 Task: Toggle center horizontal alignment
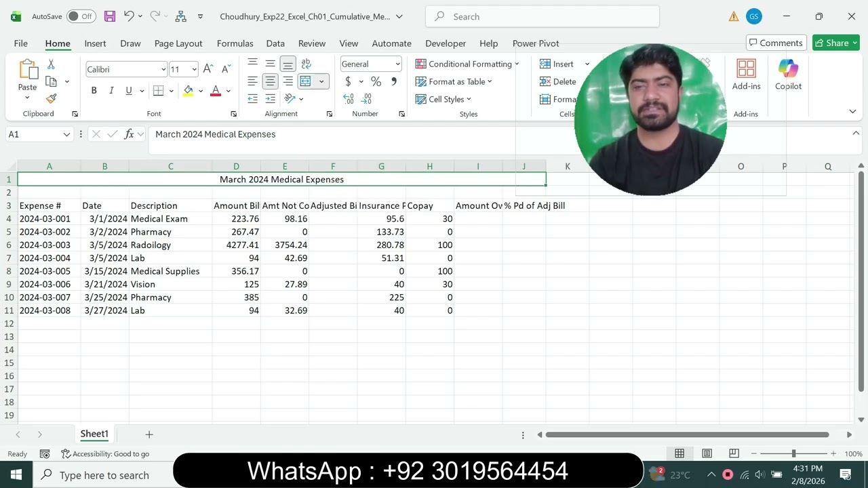tap(270, 81)
